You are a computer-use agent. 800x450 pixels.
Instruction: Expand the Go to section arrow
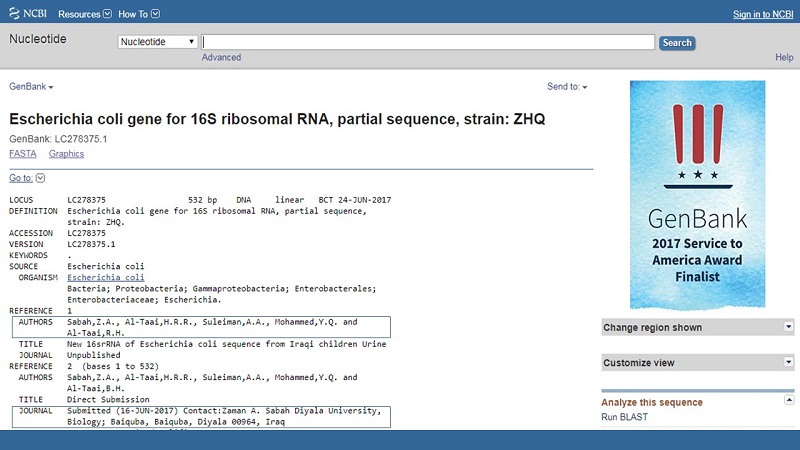pos(40,178)
